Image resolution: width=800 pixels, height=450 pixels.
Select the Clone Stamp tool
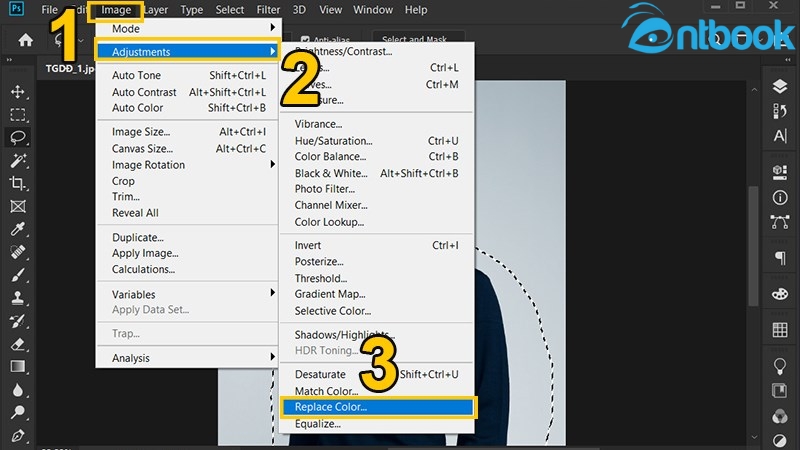[x=18, y=298]
